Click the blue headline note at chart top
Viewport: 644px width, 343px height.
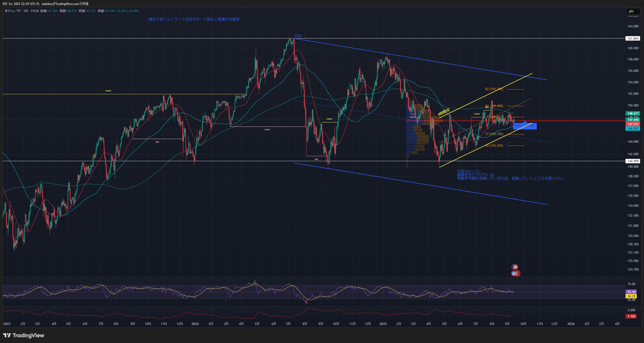click(194, 19)
